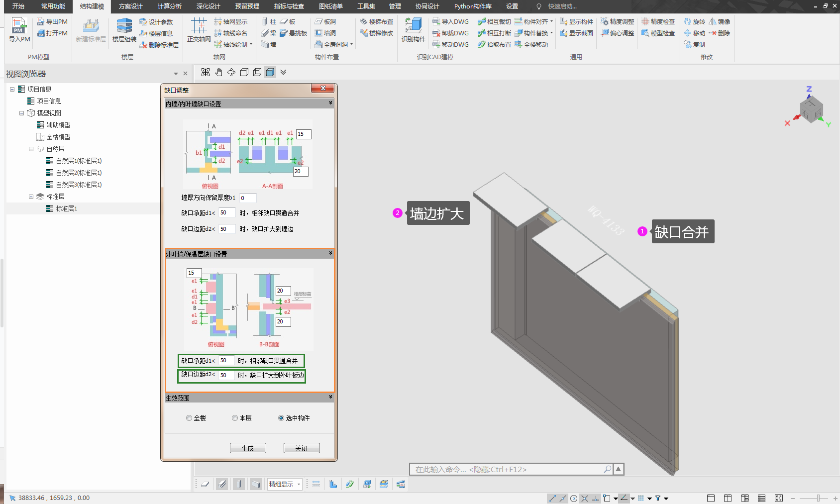Switch to the 深化设计 ribbon tab
This screenshot has width=840, height=504.
208,6
